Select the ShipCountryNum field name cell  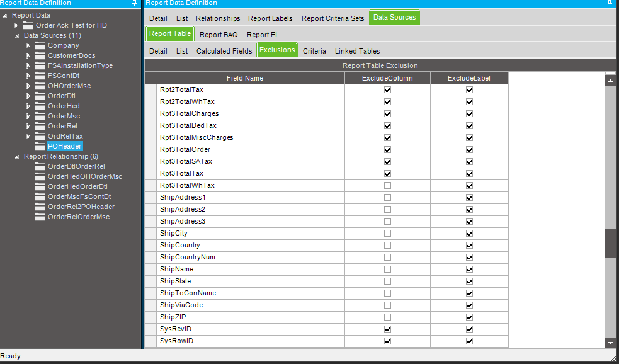250,258
